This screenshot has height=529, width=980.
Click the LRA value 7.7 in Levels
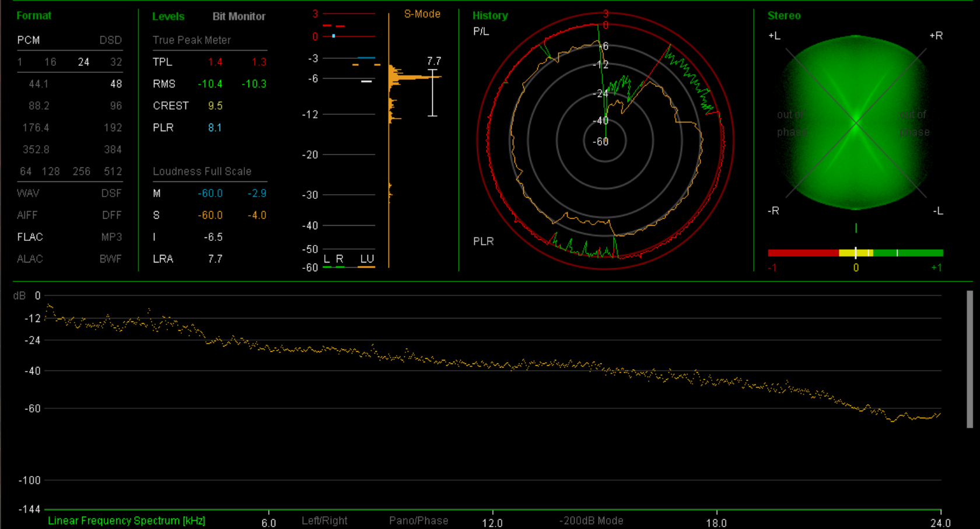pyautogui.click(x=215, y=259)
